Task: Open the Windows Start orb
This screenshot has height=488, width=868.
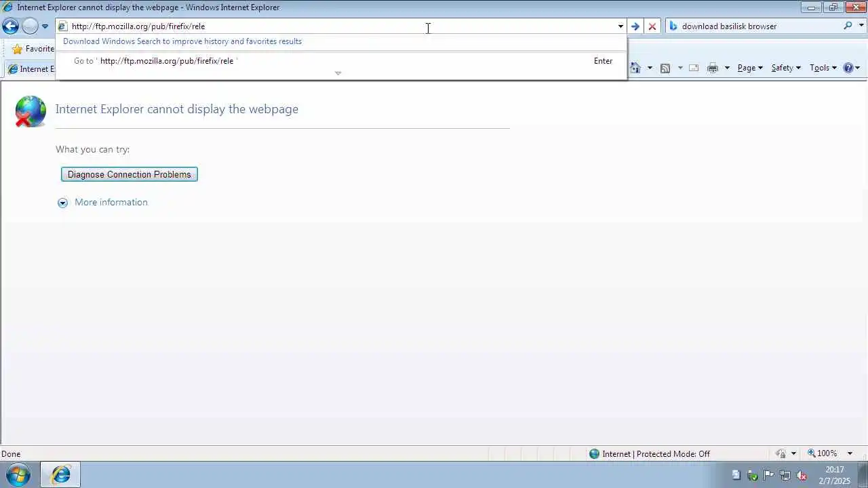Action: [18, 474]
